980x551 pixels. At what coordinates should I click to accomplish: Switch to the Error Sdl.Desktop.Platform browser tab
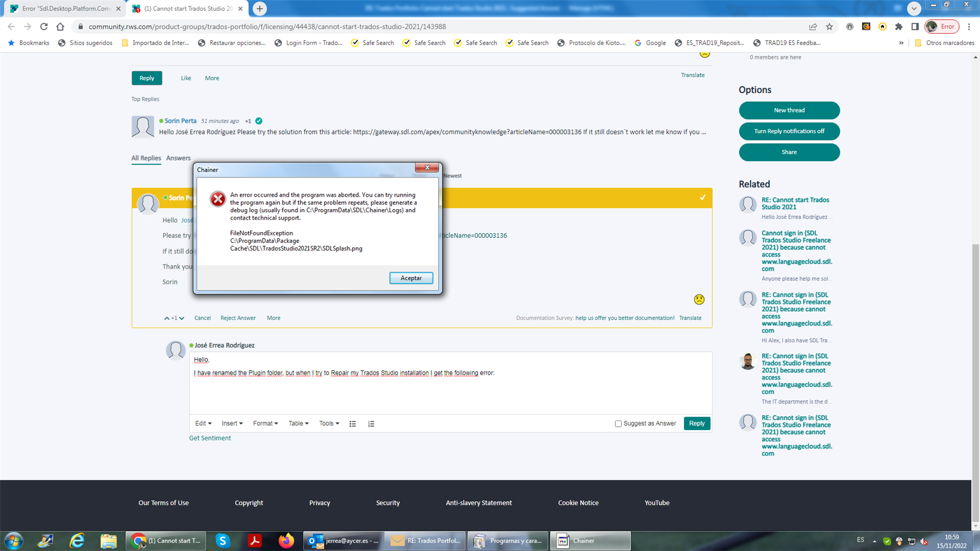pyautogui.click(x=65, y=8)
